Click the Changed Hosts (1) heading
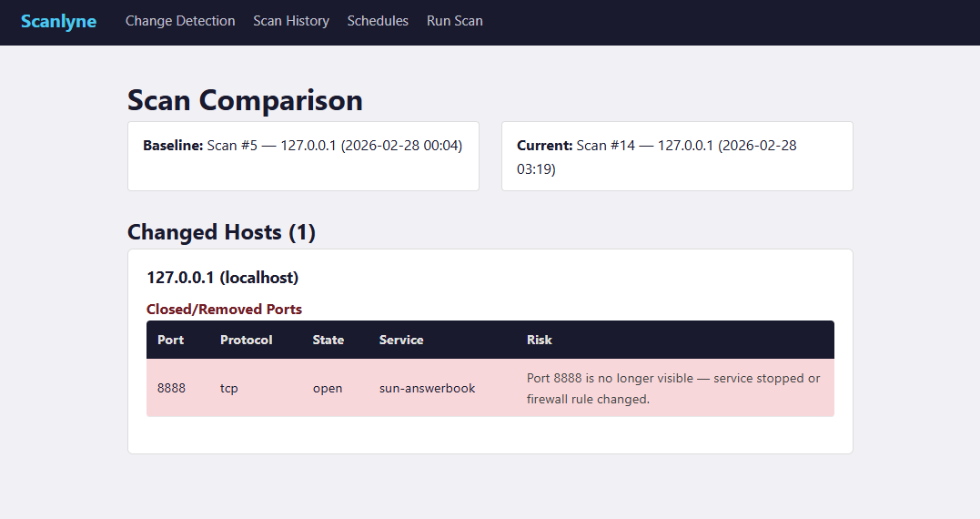This screenshot has height=519, width=980. click(221, 232)
